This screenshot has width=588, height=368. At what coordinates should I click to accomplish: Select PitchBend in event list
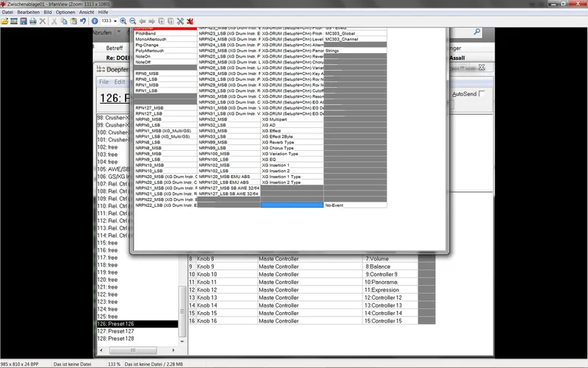pos(146,34)
